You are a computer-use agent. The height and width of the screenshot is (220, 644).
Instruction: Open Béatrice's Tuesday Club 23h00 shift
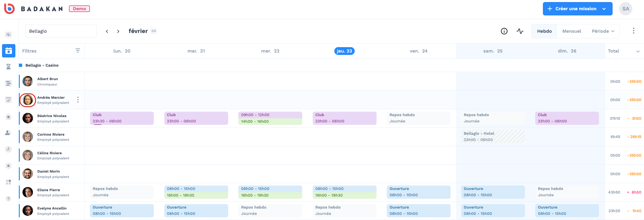point(196,118)
